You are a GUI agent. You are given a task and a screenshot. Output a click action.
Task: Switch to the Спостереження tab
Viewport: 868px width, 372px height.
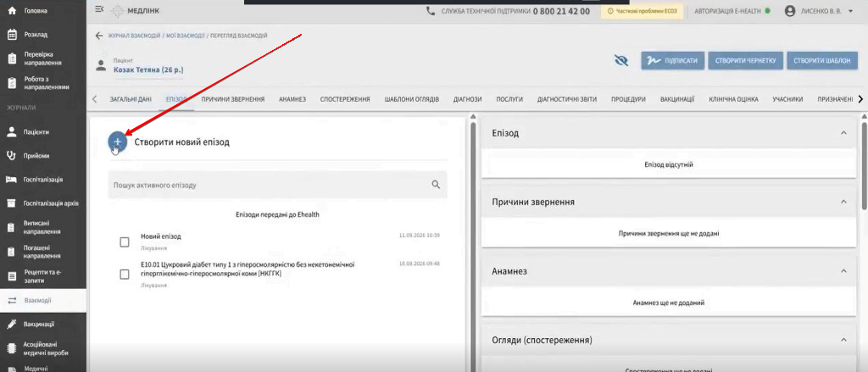click(x=345, y=100)
